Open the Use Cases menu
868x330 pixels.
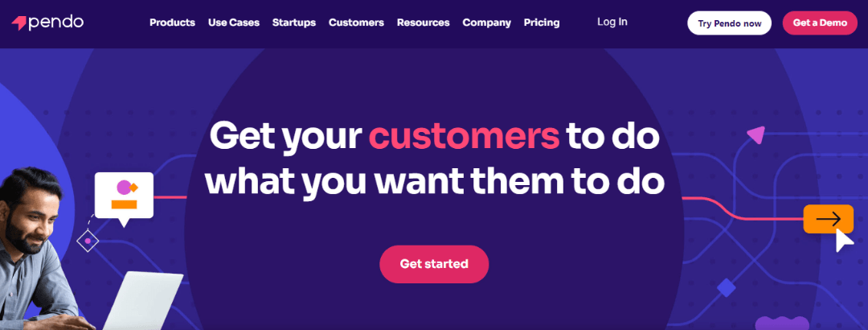point(234,23)
